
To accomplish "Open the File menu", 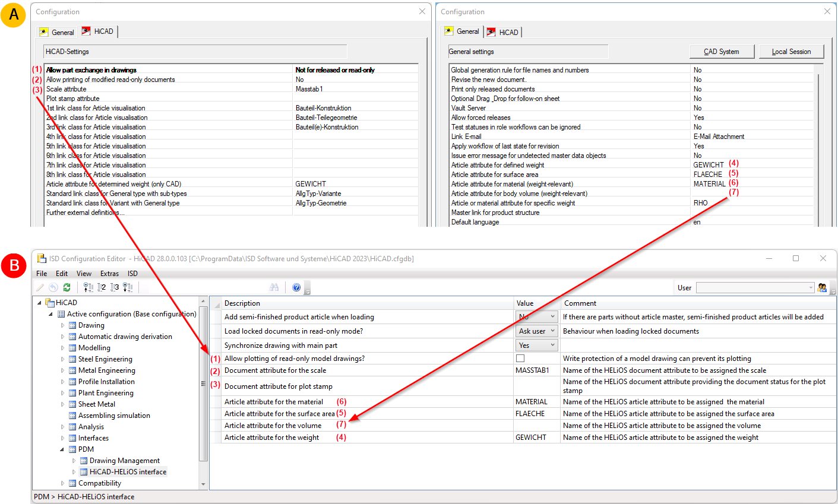I will pyautogui.click(x=42, y=274).
